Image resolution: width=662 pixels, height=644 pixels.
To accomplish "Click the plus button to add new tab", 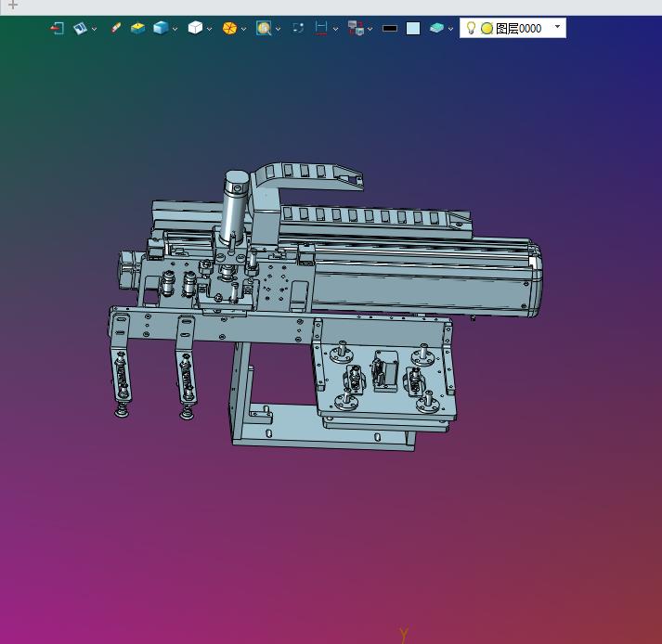I will (13, 6).
